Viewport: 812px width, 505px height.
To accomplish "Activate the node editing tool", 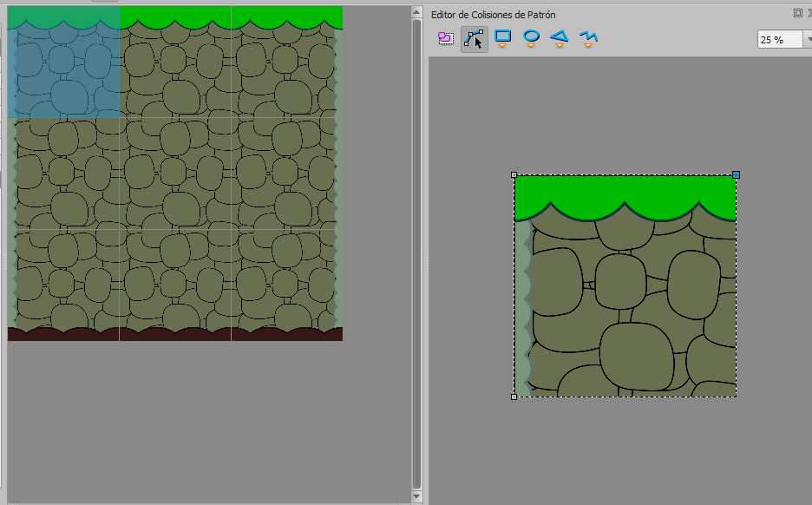I will pos(474,37).
